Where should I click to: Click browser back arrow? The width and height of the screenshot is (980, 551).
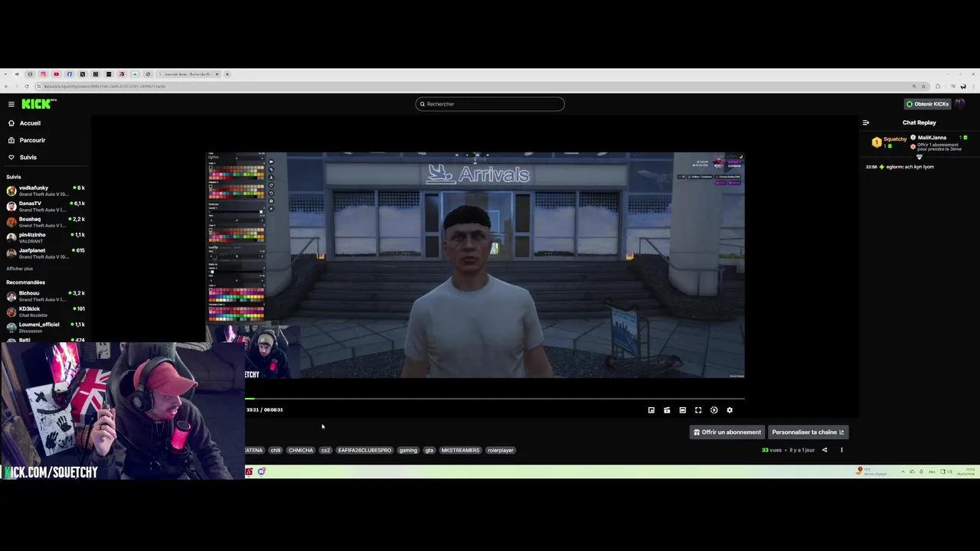tap(6, 86)
